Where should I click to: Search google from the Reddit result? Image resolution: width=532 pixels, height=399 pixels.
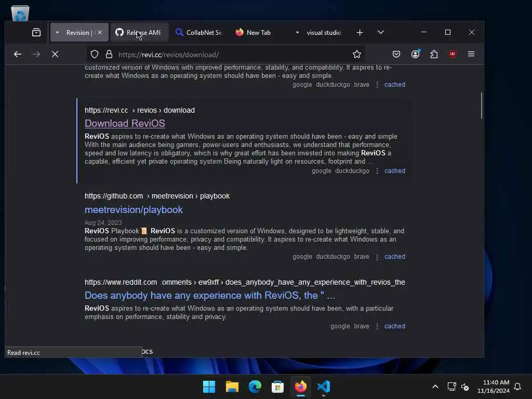point(340,326)
